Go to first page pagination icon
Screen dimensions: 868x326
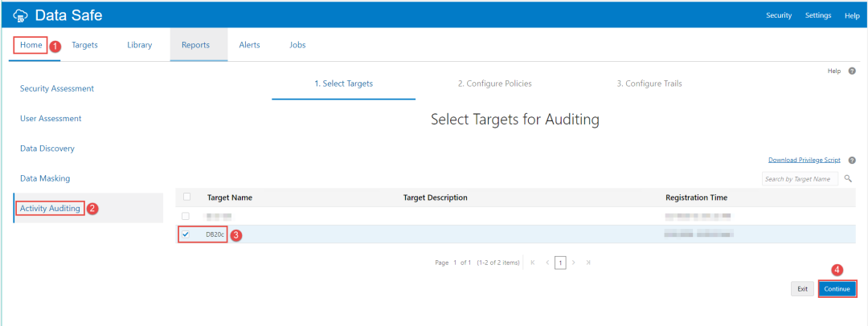tap(532, 263)
